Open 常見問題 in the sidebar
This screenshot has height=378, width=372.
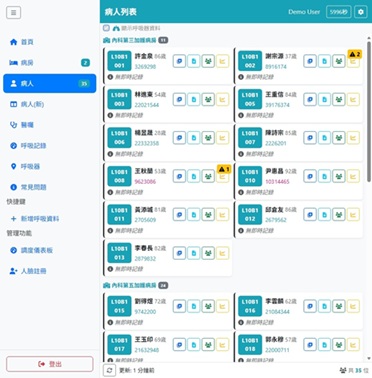tap(50, 187)
